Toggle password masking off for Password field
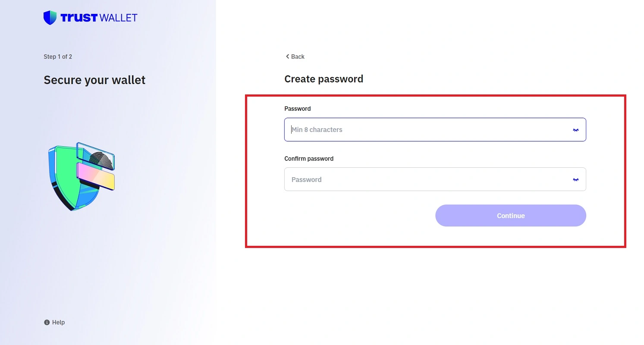The width and height of the screenshot is (644, 345). [576, 129]
